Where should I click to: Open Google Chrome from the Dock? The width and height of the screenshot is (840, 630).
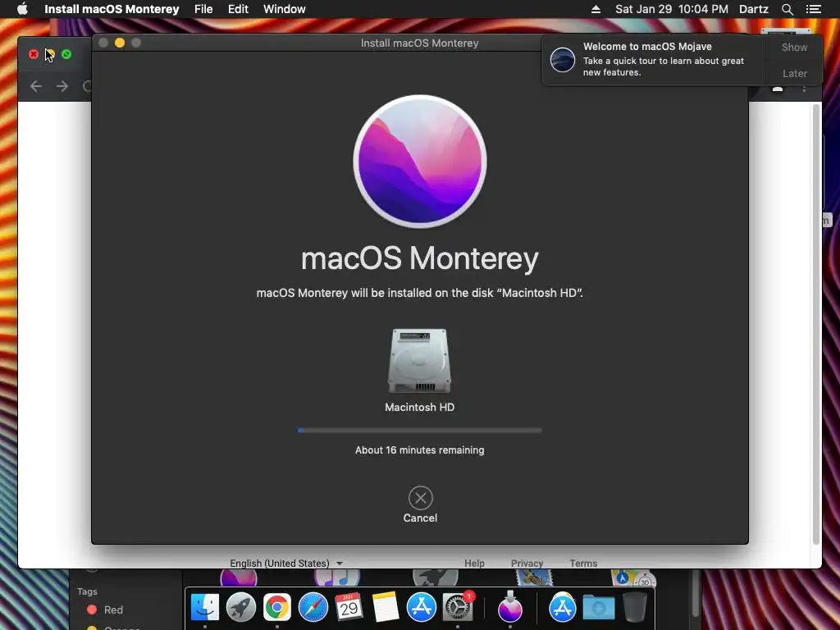(277, 608)
